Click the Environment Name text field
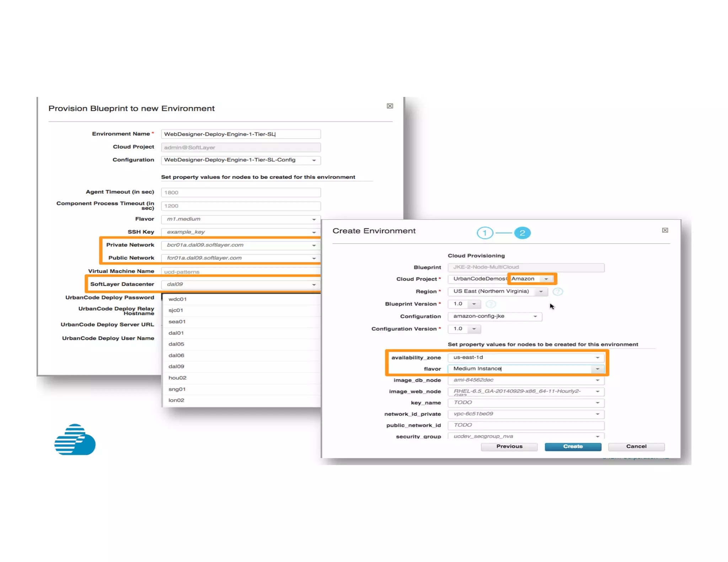The width and height of the screenshot is (728, 562). coord(241,134)
